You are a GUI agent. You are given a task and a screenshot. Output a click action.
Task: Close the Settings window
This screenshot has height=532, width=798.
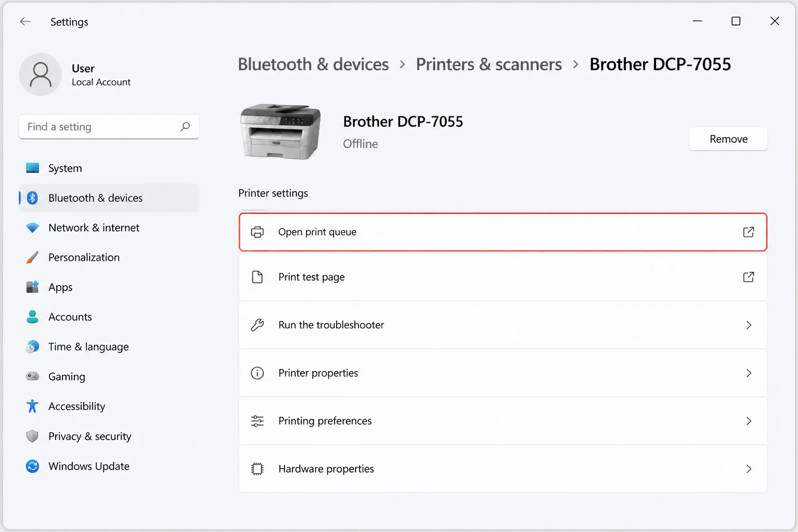click(x=775, y=21)
